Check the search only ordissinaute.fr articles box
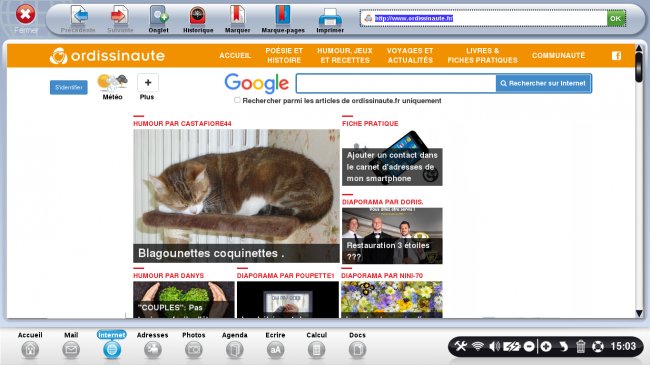 [x=237, y=100]
